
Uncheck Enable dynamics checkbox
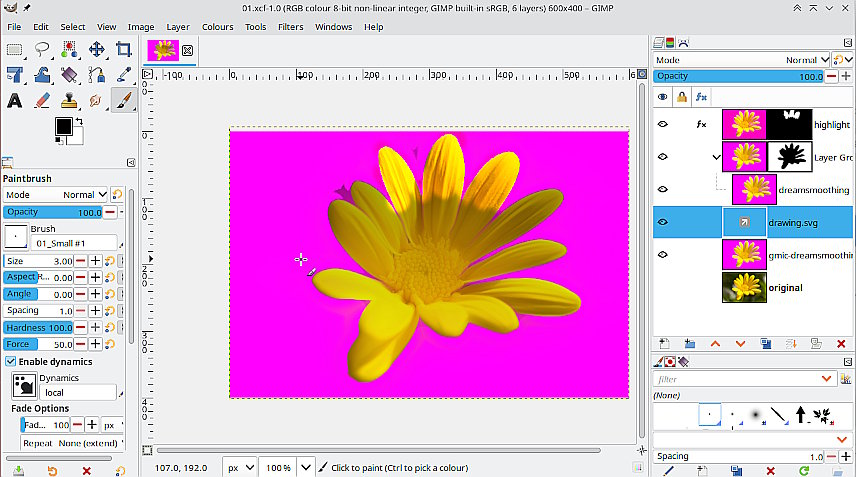tap(11, 361)
